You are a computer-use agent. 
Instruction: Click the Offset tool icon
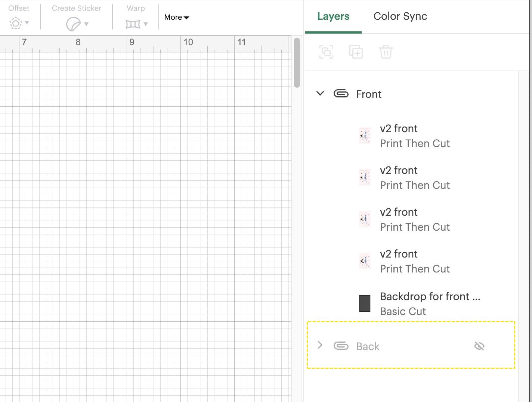[x=15, y=23]
